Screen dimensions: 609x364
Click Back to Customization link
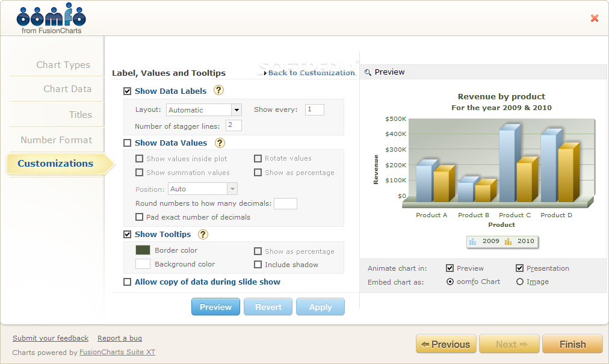pyautogui.click(x=312, y=73)
